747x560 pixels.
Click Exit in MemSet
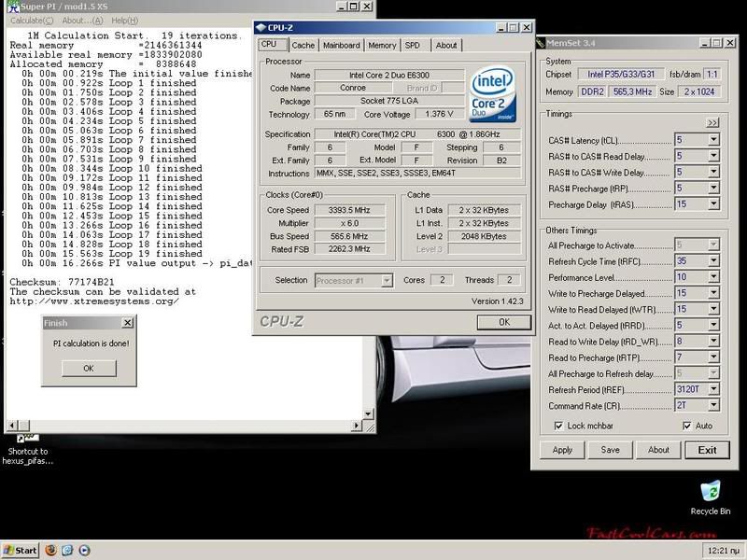click(707, 450)
